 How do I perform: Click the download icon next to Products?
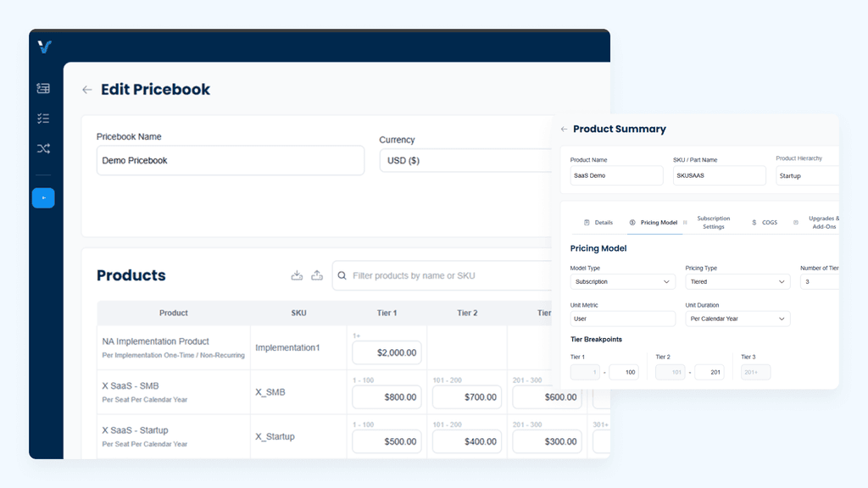pyautogui.click(x=298, y=275)
